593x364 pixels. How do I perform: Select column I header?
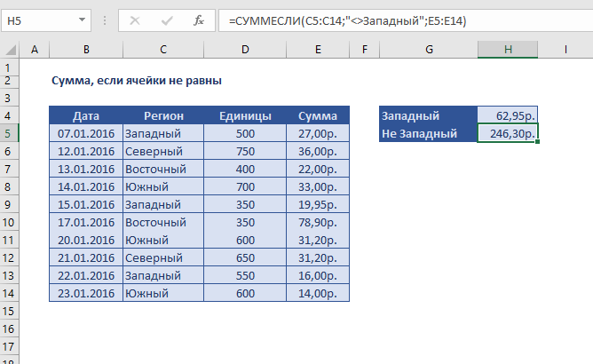tap(565, 50)
